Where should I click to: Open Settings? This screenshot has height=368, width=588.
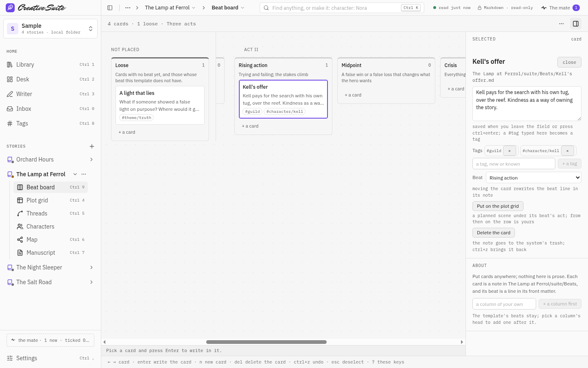click(x=50, y=358)
